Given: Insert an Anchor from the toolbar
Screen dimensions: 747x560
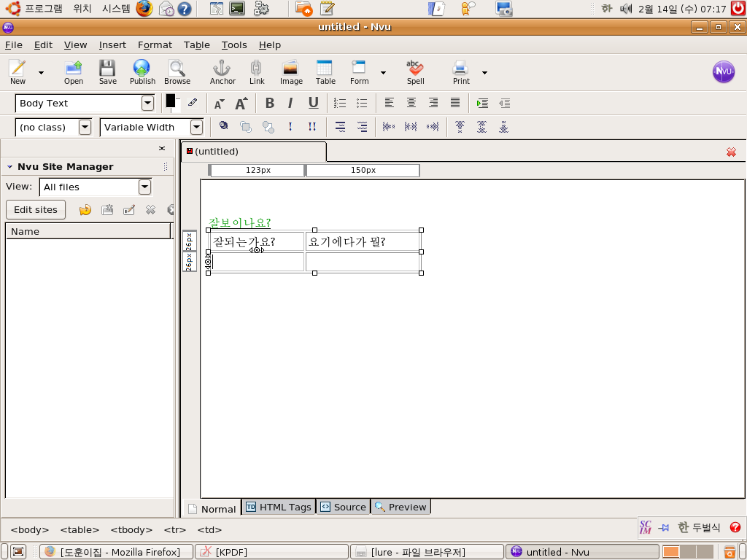Looking at the screenshot, I should coord(222,72).
